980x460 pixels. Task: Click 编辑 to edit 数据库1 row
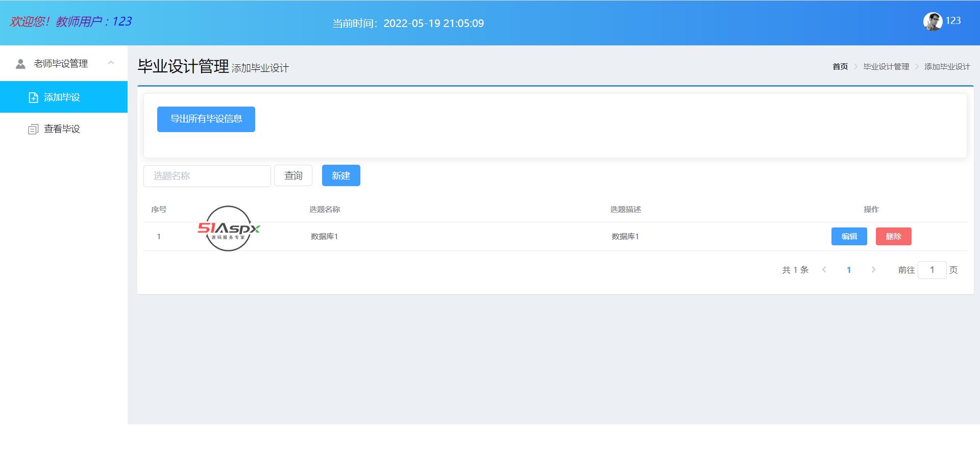[x=849, y=236]
